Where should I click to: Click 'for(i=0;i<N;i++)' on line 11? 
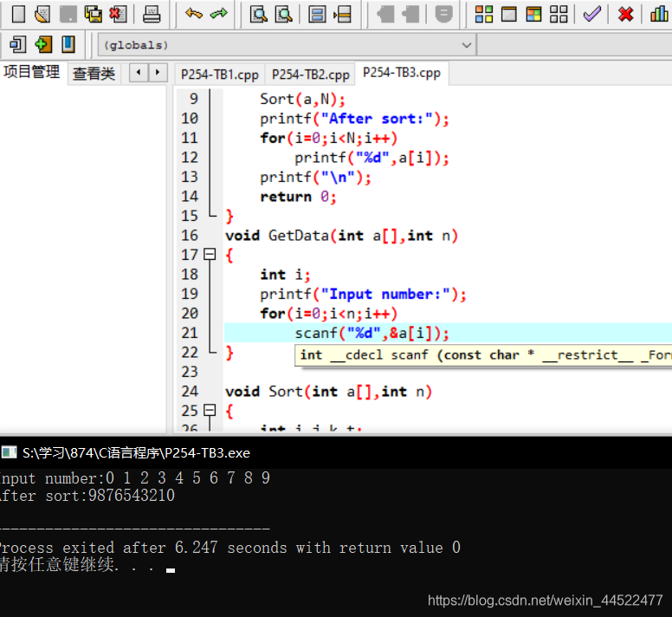[x=329, y=139]
